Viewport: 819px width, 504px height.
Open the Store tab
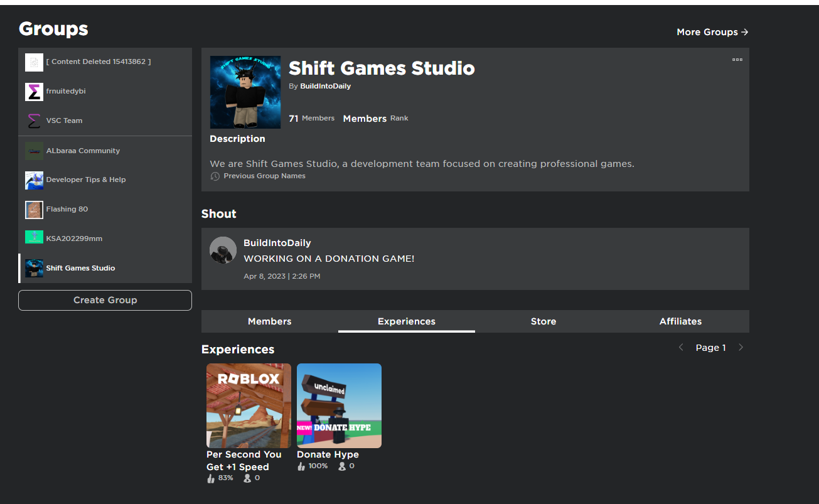(543, 321)
